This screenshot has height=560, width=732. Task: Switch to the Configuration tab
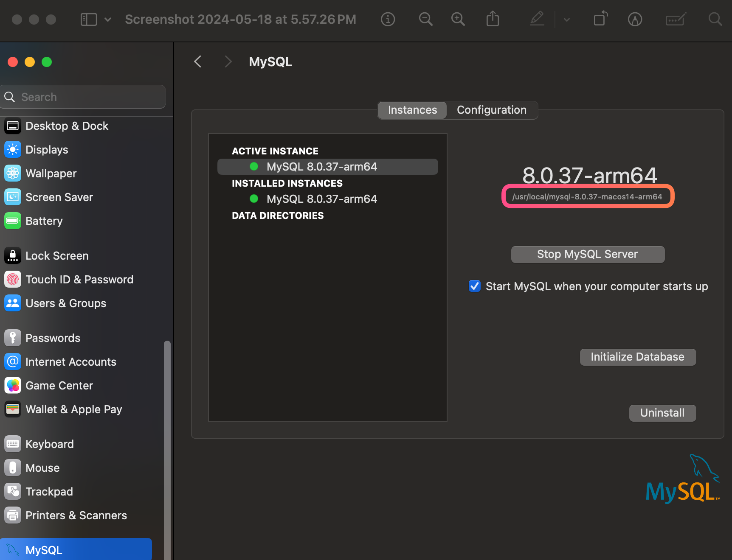click(492, 110)
